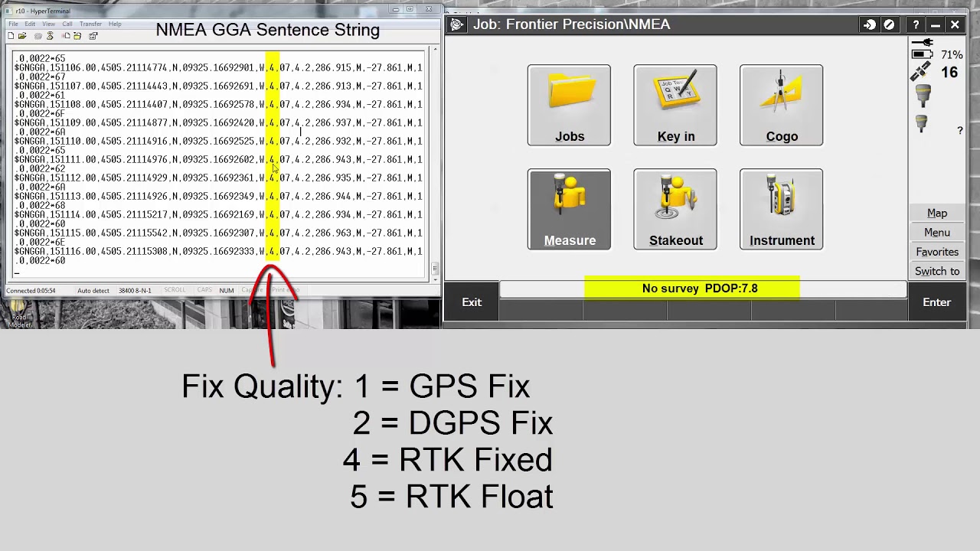Click the NUM status bar indicator
Viewport: 980px width, 551px height.
click(227, 291)
